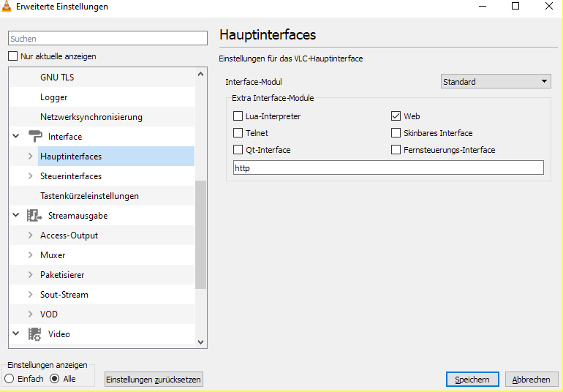Check Nur aktuelle anzeigen option

(x=12, y=56)
